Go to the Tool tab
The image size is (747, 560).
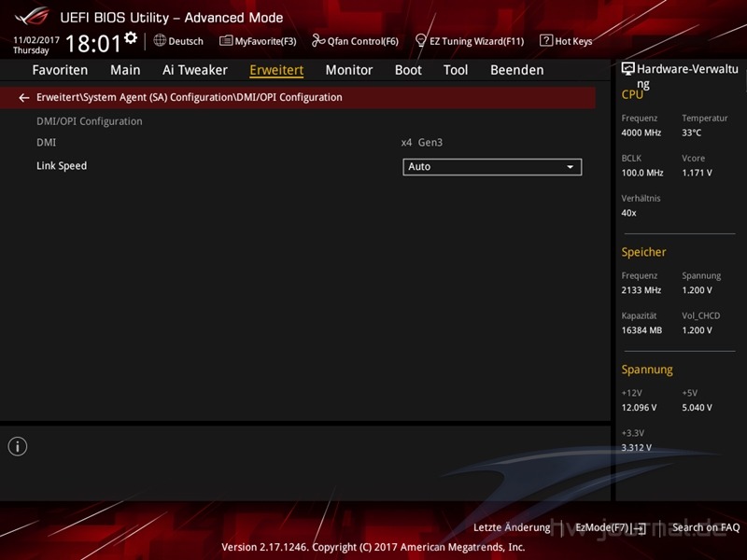pos(456,70)
